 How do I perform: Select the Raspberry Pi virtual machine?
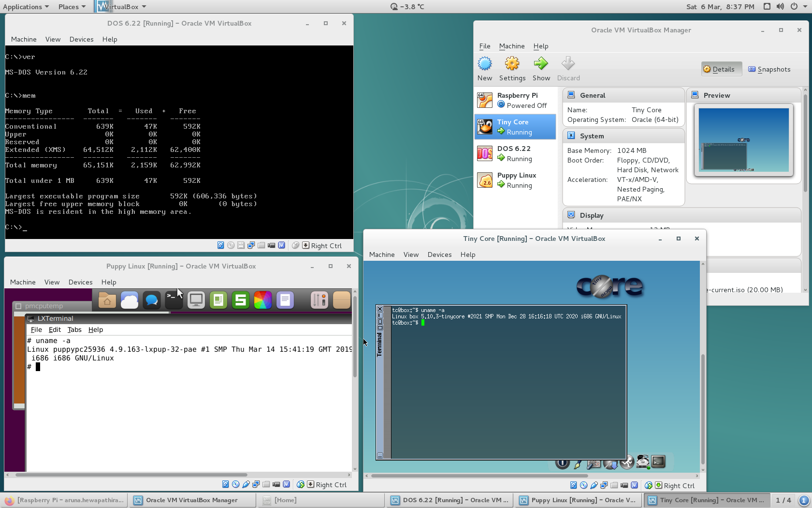[x=515, y=100]
